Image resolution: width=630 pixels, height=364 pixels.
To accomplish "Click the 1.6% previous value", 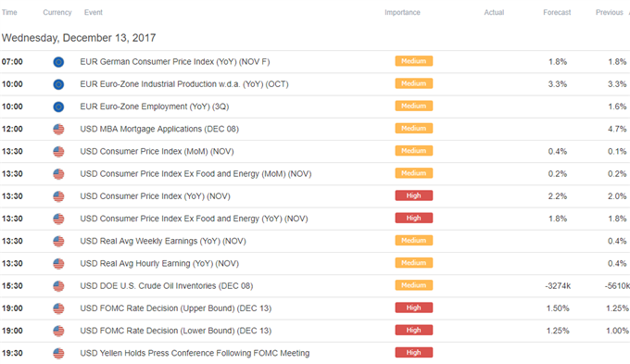I will pyautogui.click(x=617, y=107).
